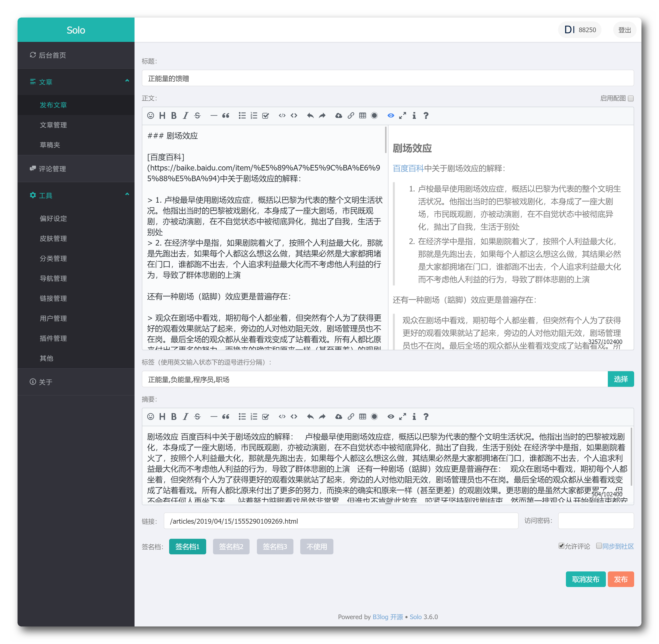Open 评论管理 in sidebar
The image size is (659, 644).
point(76,169)
